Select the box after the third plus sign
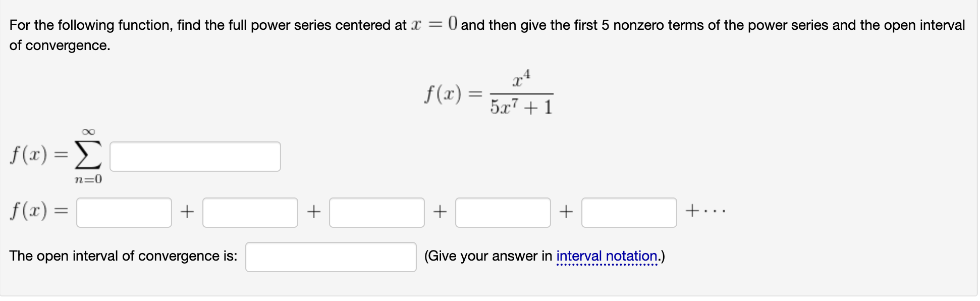Viewport: 980px width, 301px height. pos(504,213)
